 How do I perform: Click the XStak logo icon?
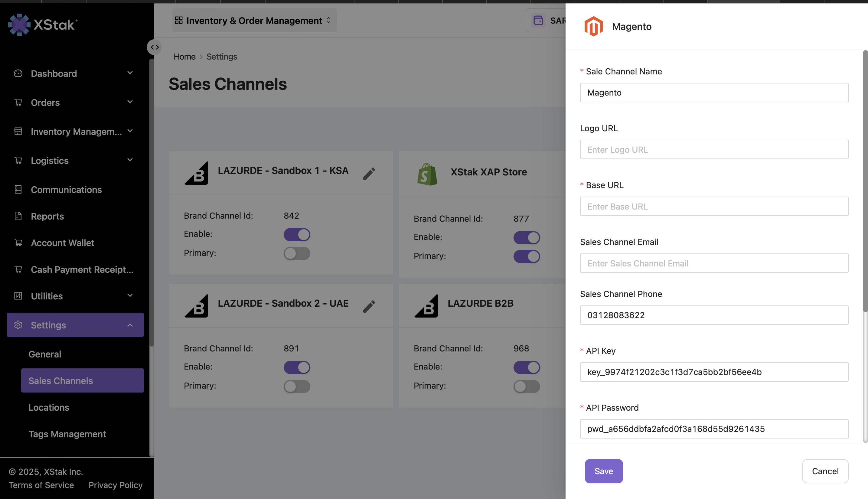click(x=19, y=25)
